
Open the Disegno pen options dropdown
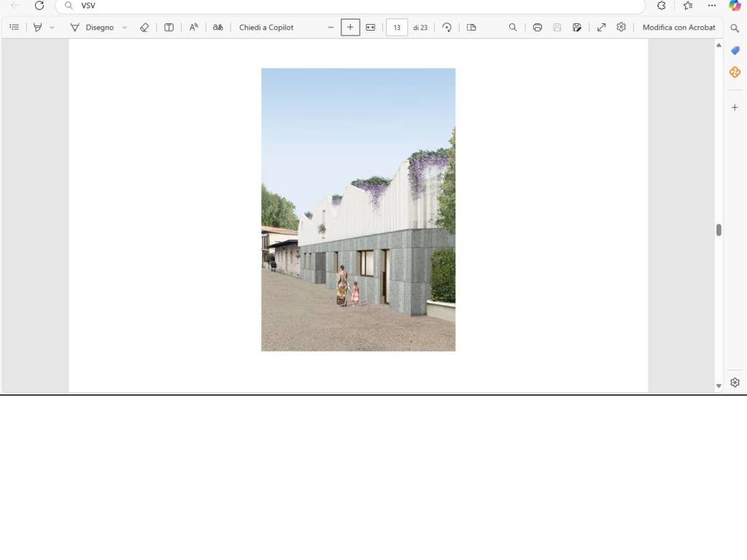[125, 28]
